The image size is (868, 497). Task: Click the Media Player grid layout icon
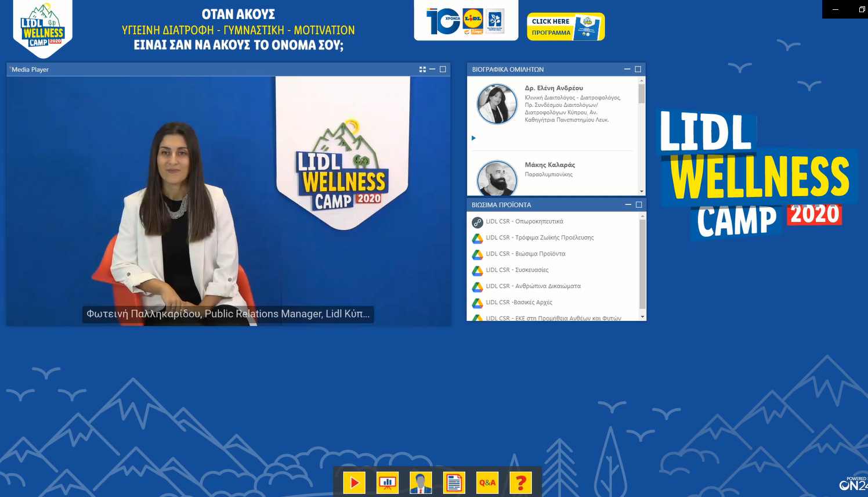pyautogui.click(x=422, y=69)
